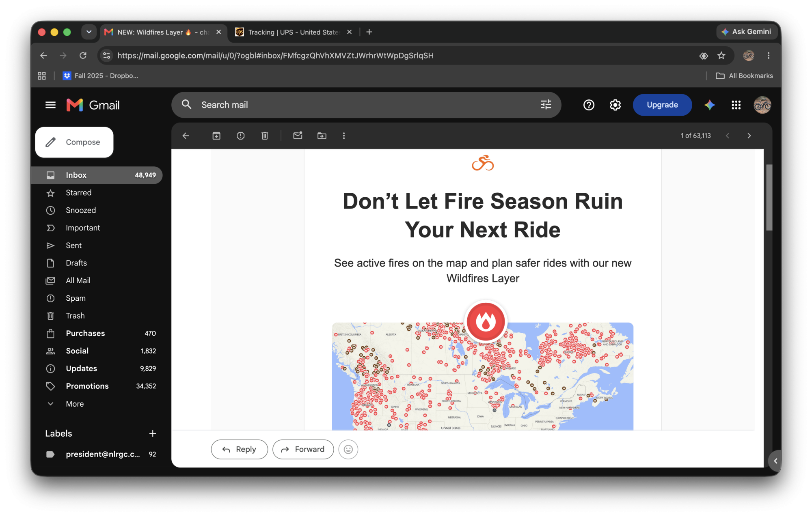Open Gmail settings gear

point(615,105)
